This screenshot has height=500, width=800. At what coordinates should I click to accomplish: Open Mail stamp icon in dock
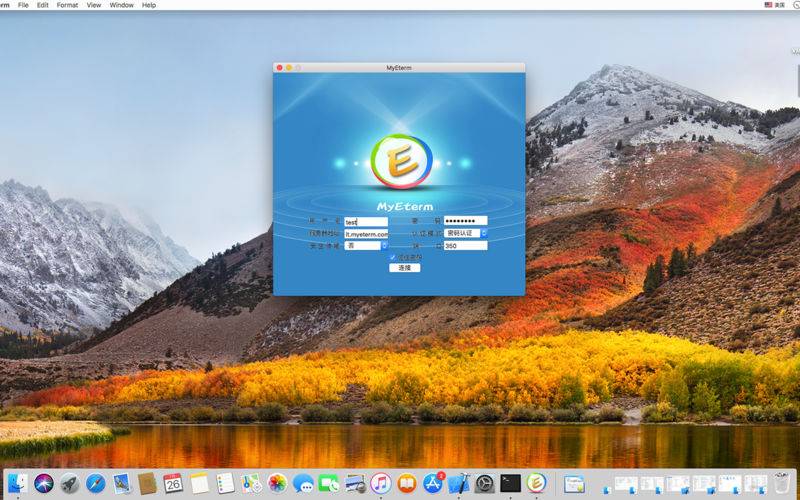pos(121,483)
